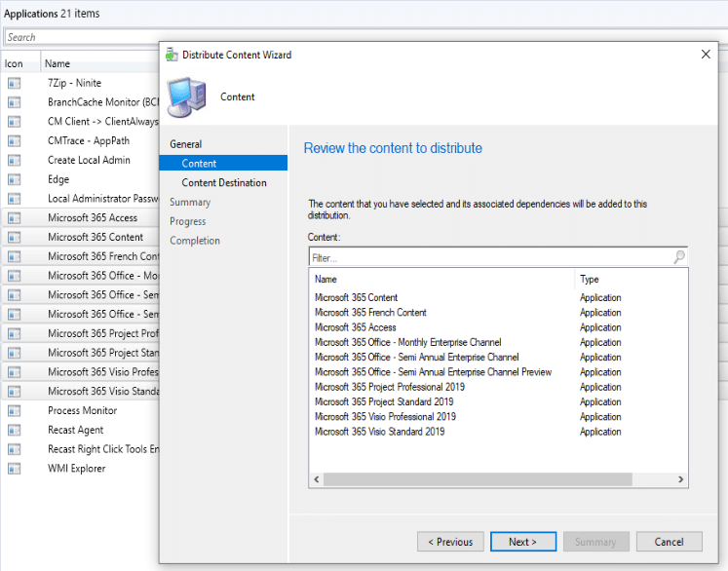Click the Edge application icon

pos(14,180)
